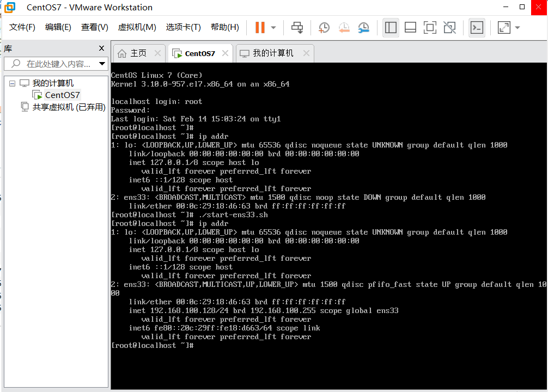Switch to the 主页 tab
This screenshot has width=548, height=392.
(x=132, y=53)
